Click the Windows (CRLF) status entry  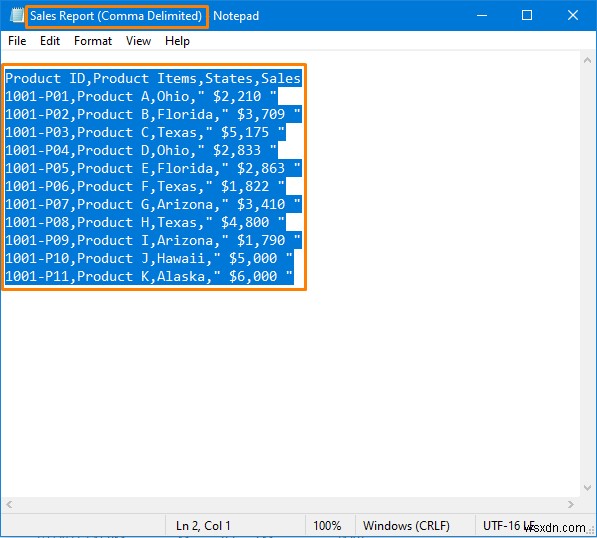(x=406, y=526)
